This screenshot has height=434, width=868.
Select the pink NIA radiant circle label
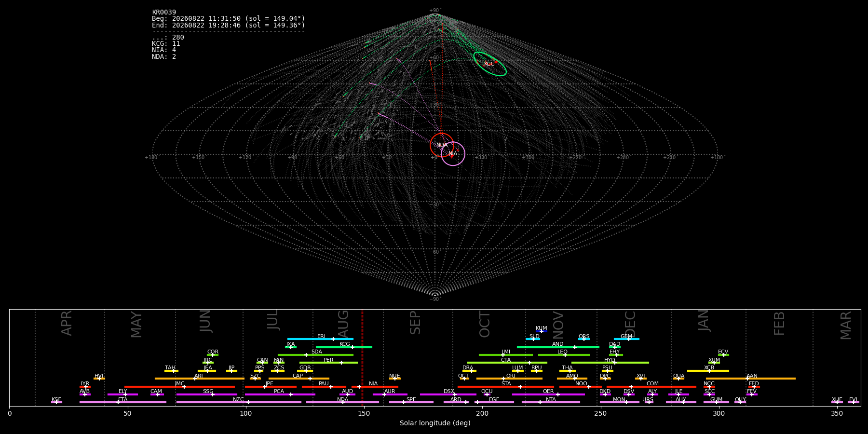[x=453, y=154]
